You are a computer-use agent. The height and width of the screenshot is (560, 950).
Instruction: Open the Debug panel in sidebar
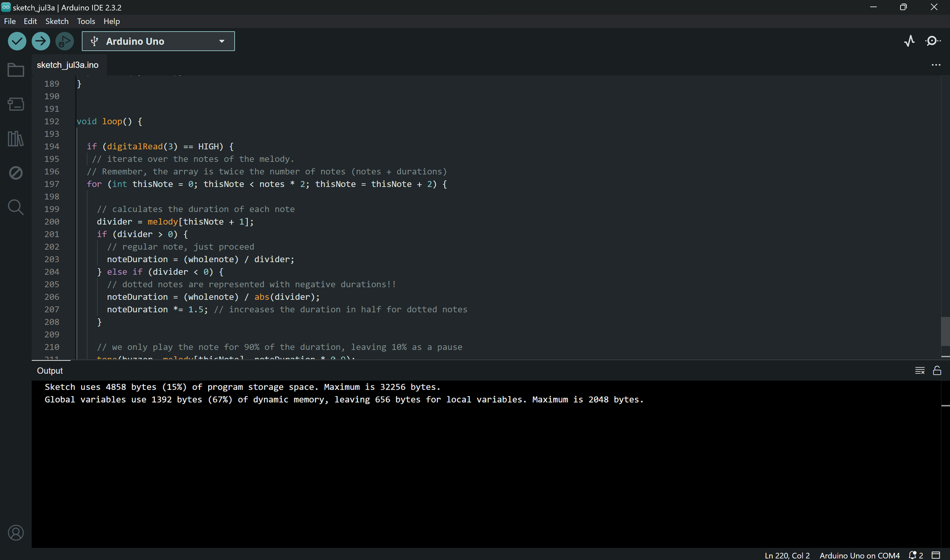pos(16,173)
